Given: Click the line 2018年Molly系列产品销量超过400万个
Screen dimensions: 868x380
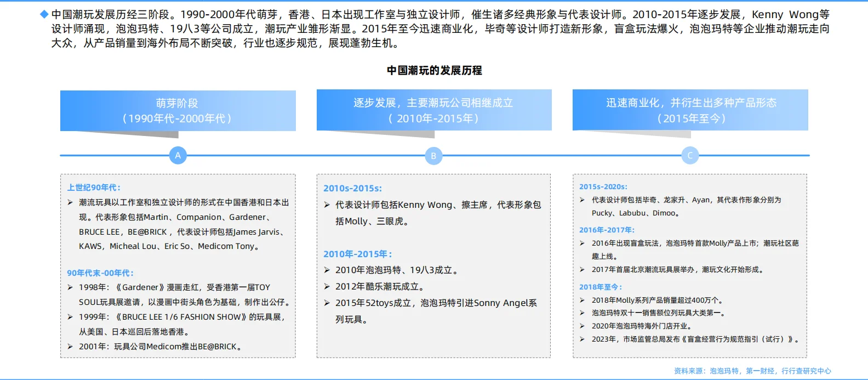Looking at the screenshot, I should click(659, 300).
